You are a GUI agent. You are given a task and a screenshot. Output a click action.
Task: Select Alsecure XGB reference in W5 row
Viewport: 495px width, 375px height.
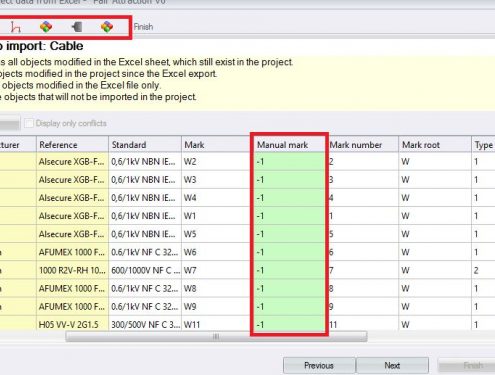tap(72, 234)
